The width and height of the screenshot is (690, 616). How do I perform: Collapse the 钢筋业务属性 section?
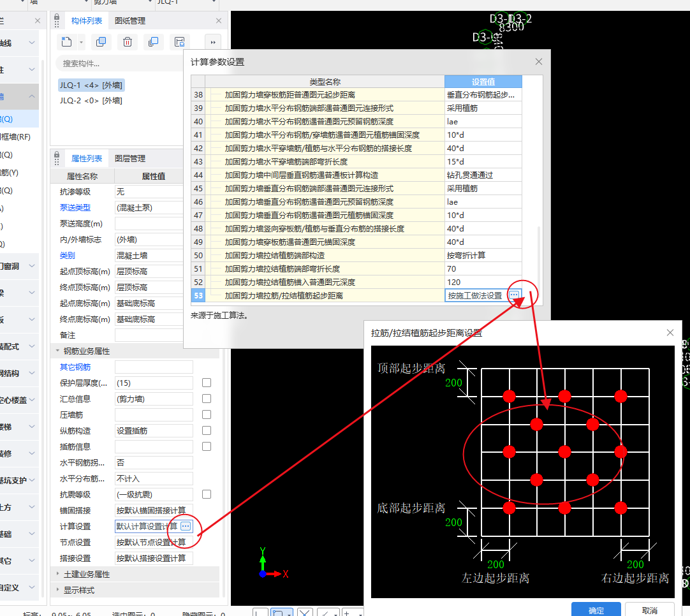click(x=57, y=351)
